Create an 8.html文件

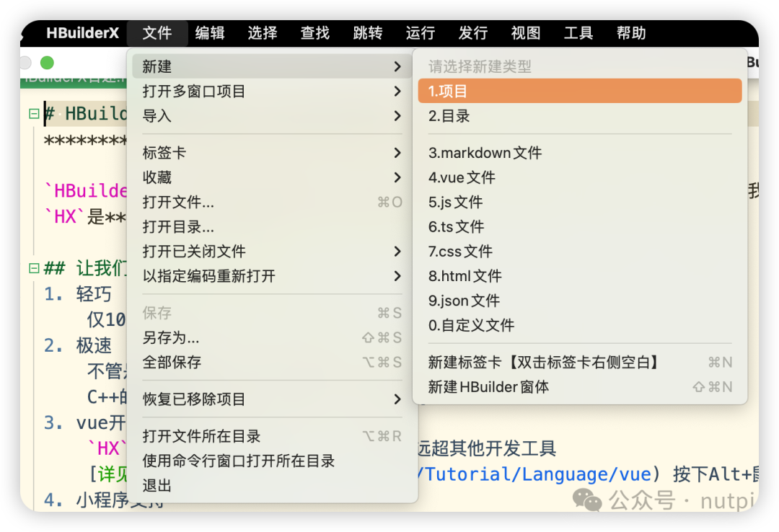click(x=580, y=276)
